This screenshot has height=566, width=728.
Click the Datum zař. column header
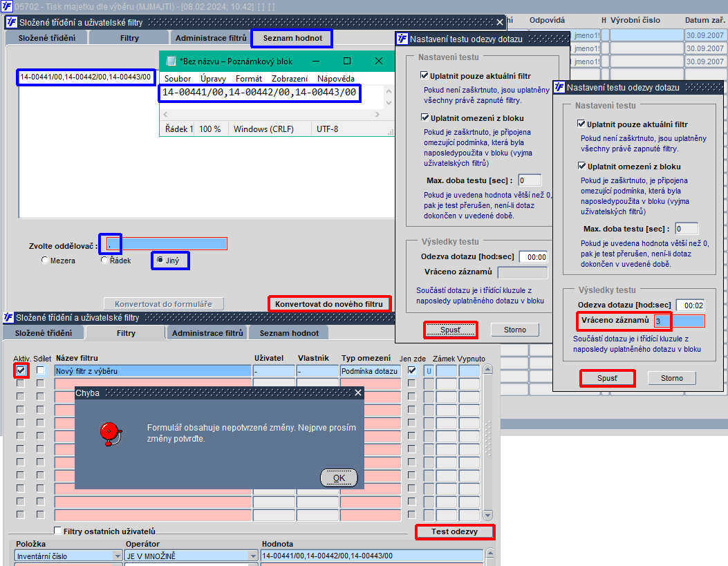704,20
